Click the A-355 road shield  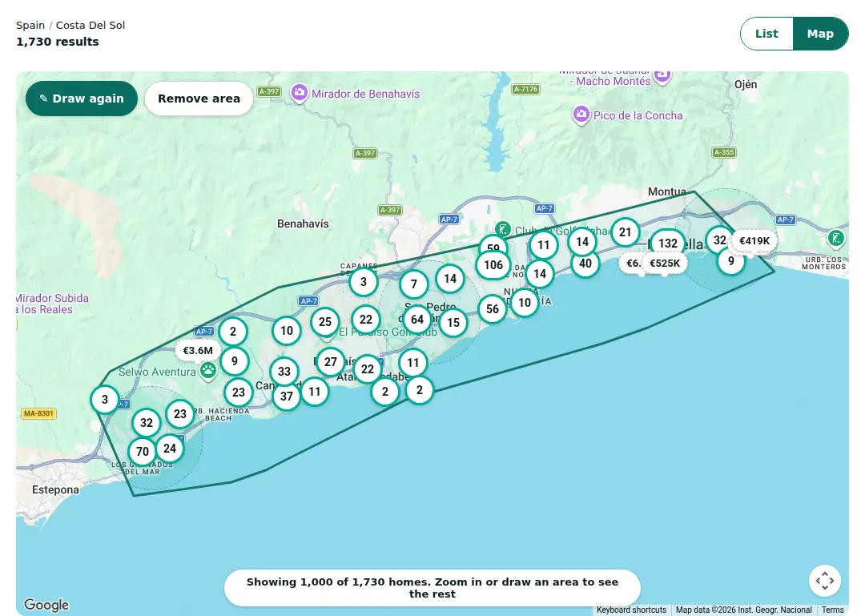pyautogui.click(x=724, y=152)
